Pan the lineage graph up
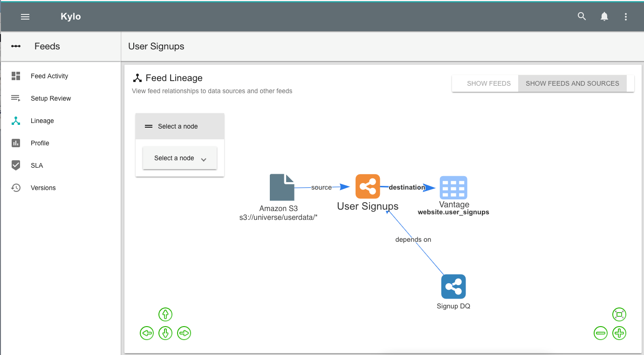644x355 pixels. point(165,314)
